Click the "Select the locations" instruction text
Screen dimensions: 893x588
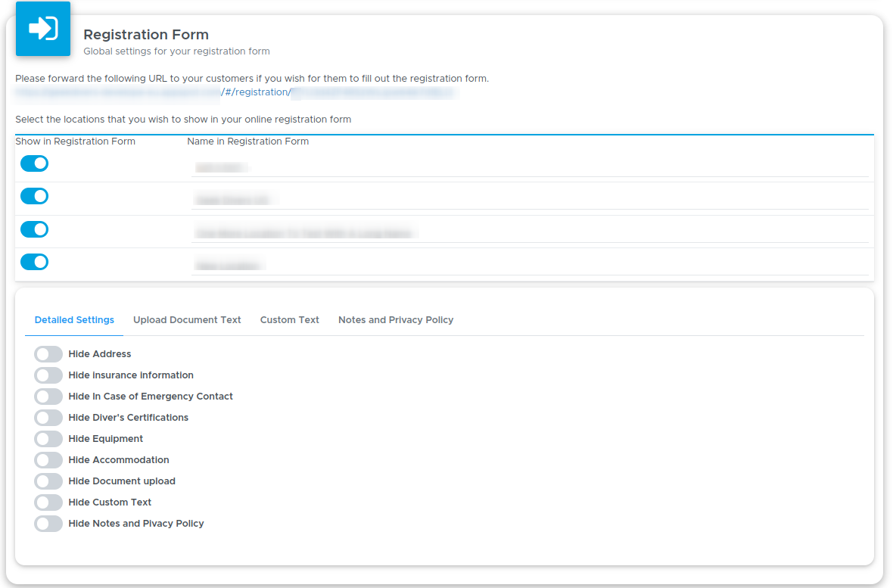coord(183,120)
